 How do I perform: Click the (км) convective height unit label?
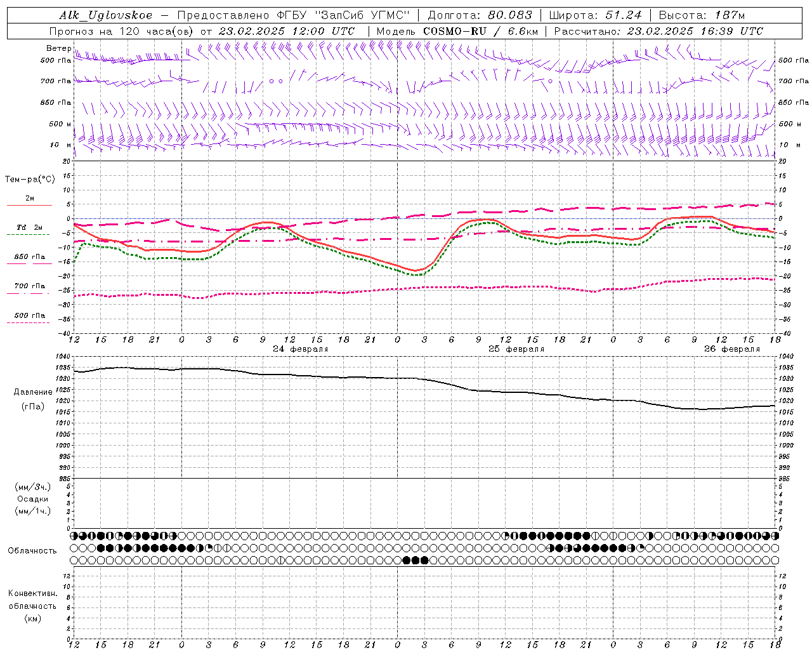(x=32, y=618)
